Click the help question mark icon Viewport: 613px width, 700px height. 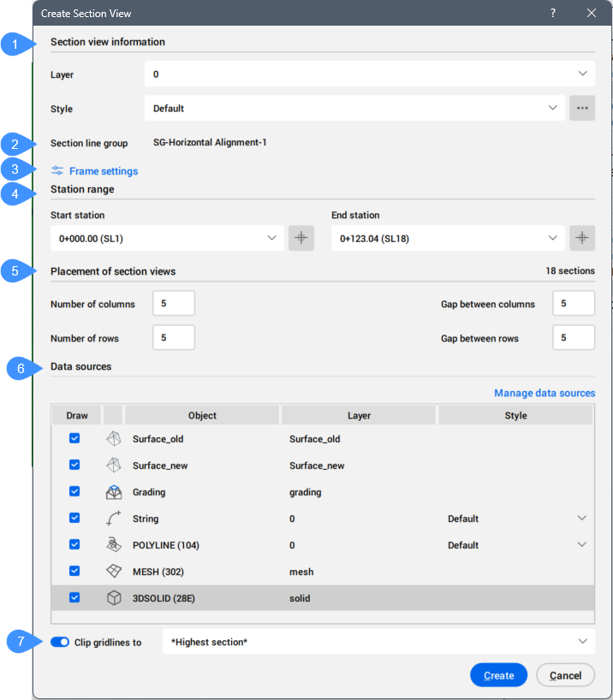[x=553, y=13]
